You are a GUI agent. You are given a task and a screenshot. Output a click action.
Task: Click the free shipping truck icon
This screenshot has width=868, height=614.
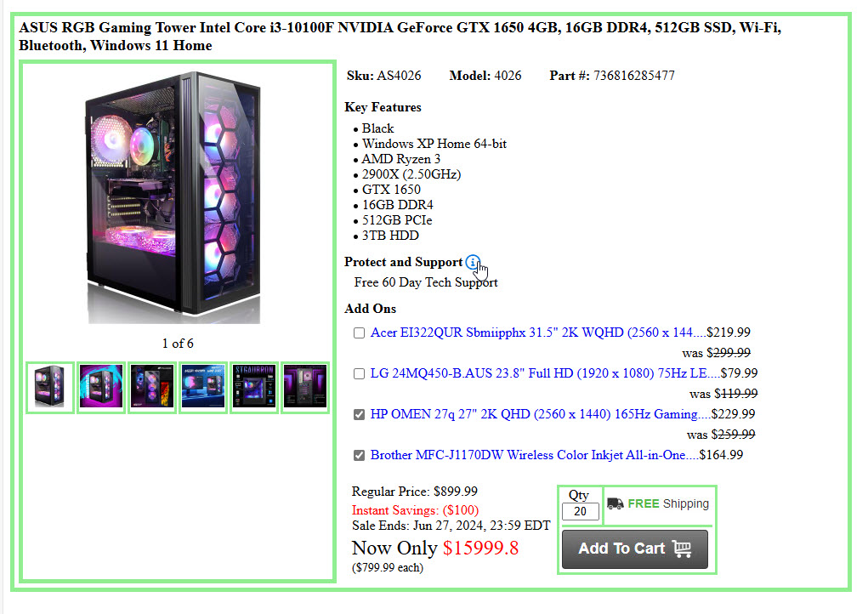[x=615, y=503]
